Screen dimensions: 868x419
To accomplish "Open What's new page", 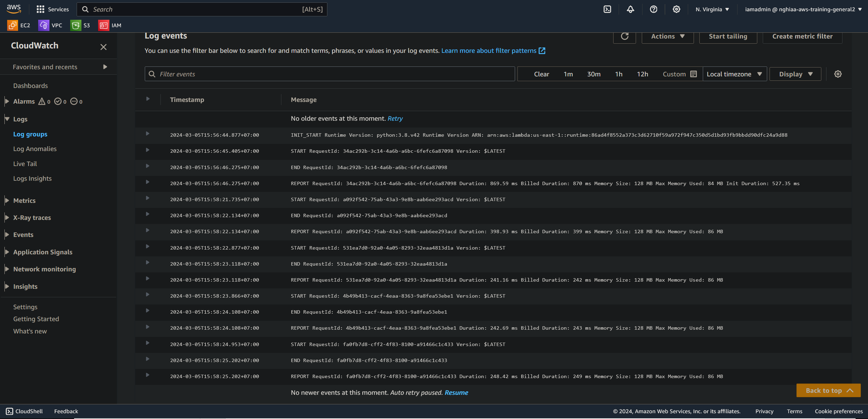I will pyautogui.click(x=30, y=331).
